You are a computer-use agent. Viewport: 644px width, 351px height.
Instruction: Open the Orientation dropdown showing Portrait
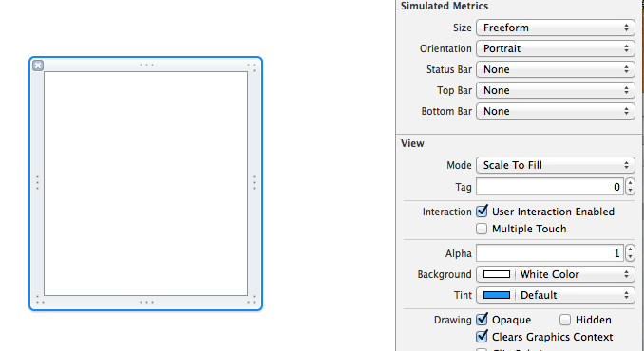click(556, 48)
